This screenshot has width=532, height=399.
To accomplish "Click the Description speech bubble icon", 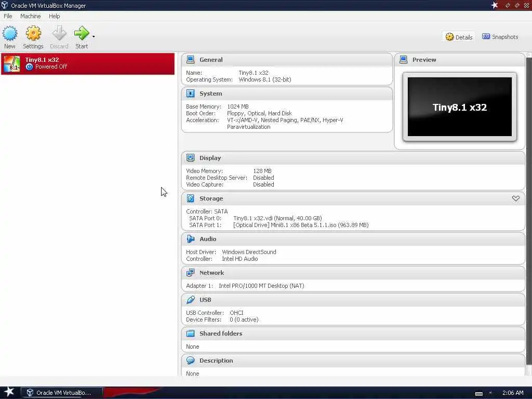I will [190, 361].
